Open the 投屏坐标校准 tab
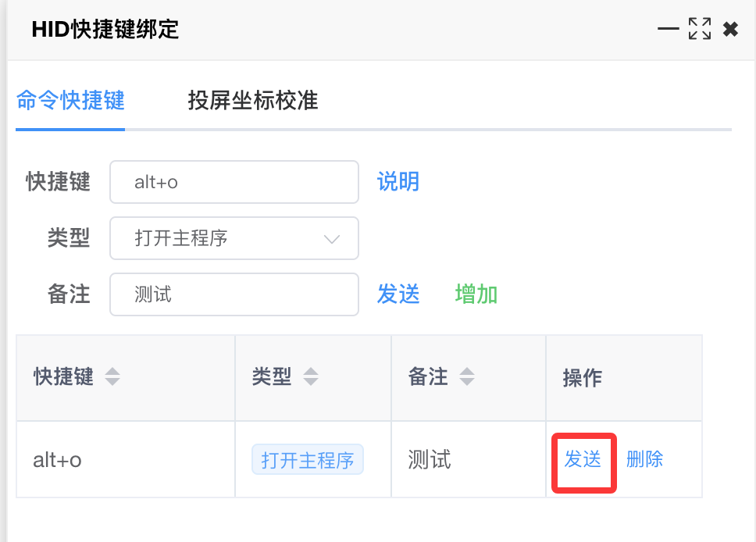The width and height of the screenshot is (756, 542). tap(252, 101)
